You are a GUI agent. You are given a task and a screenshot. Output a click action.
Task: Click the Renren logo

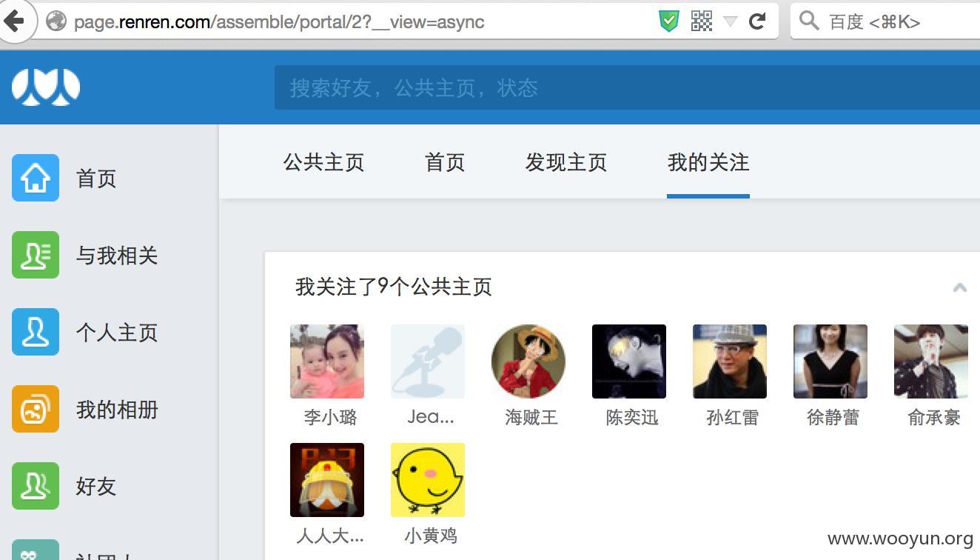coord(46,87)
